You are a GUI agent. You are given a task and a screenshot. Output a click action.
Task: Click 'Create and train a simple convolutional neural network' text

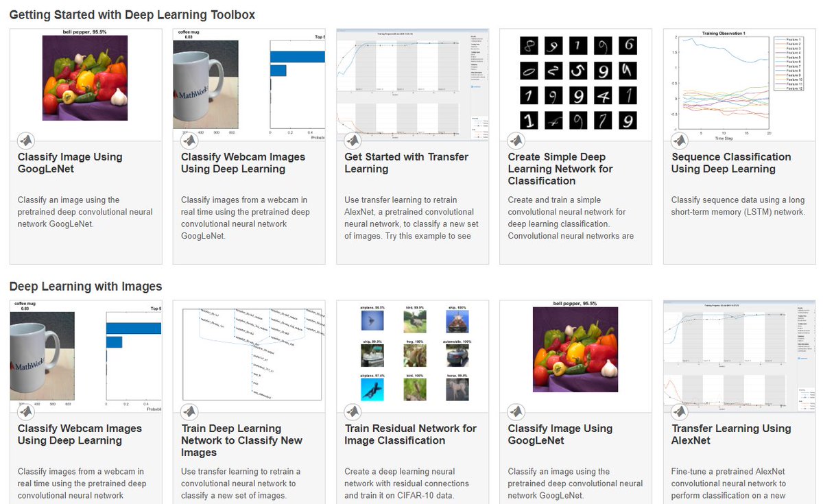click(571, 218)
